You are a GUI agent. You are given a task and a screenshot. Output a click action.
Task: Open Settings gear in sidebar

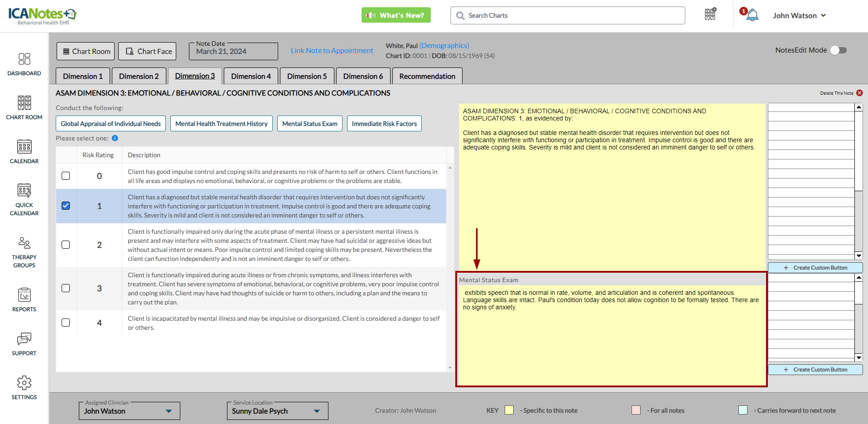24,388
